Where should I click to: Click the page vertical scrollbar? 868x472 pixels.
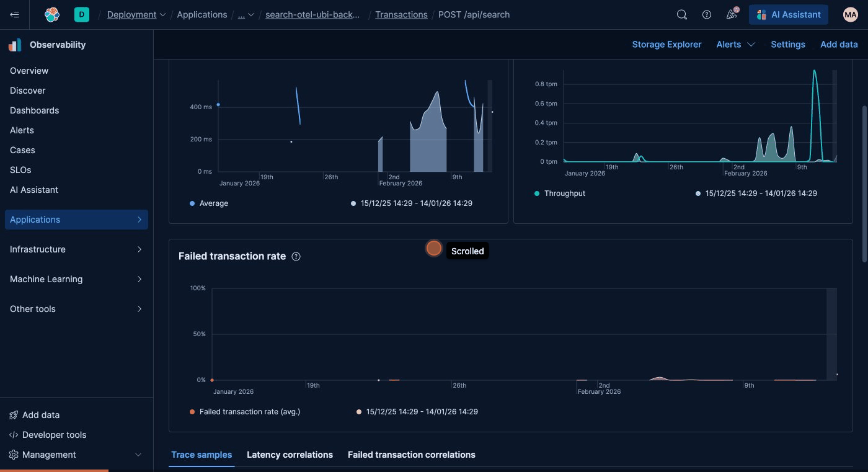tap(864, 184)
